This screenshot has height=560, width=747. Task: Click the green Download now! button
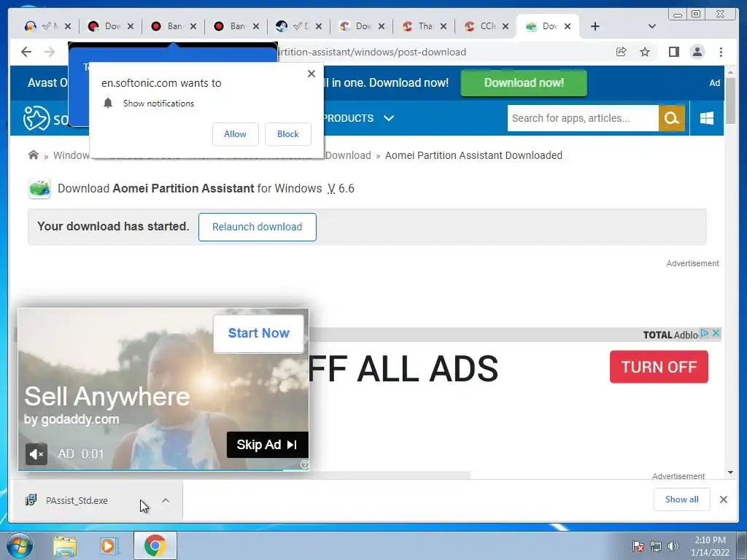[524, 83]
